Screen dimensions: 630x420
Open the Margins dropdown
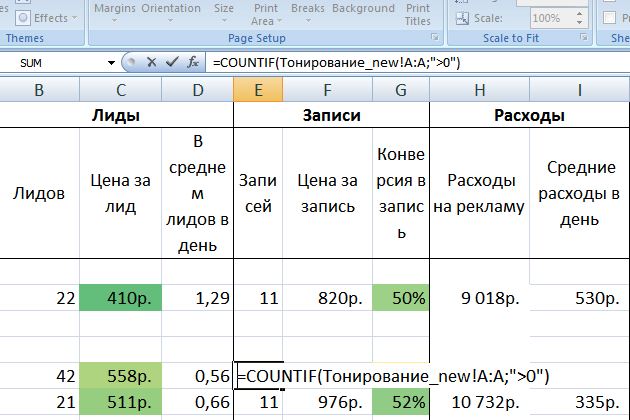(x=115, y=13)
